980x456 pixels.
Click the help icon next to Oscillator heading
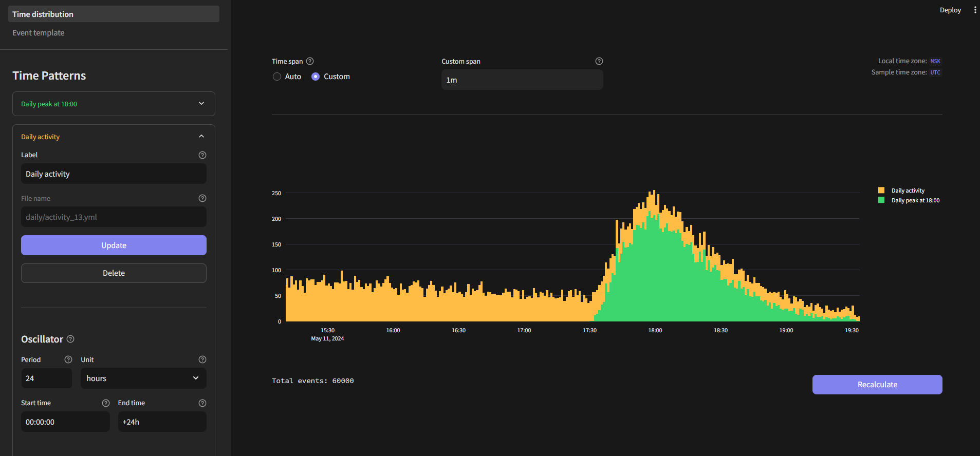[x=71, y=339]
